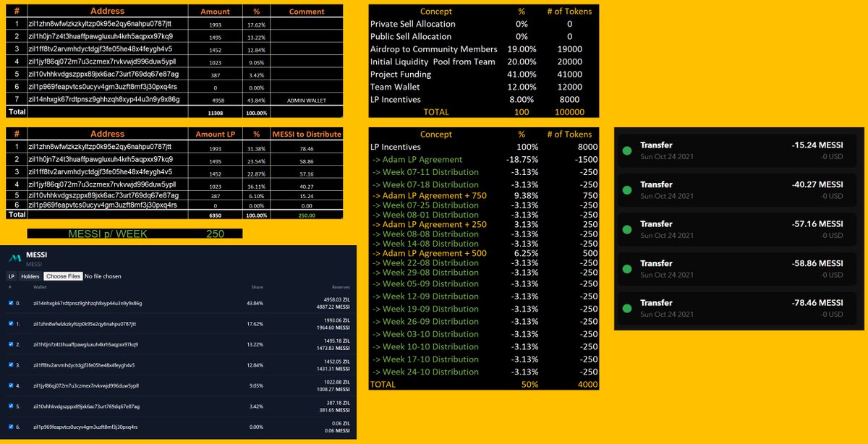Click the green dot beside the -40.27 MESSI transfer
Image resolution: width=868 pixels, height=444 pixels.
[x=627, y=189]
